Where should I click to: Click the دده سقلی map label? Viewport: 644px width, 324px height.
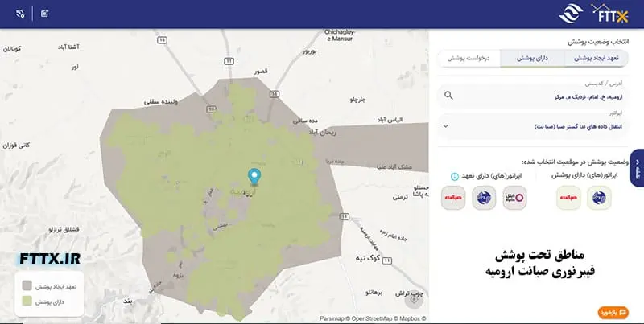[305, 121]
